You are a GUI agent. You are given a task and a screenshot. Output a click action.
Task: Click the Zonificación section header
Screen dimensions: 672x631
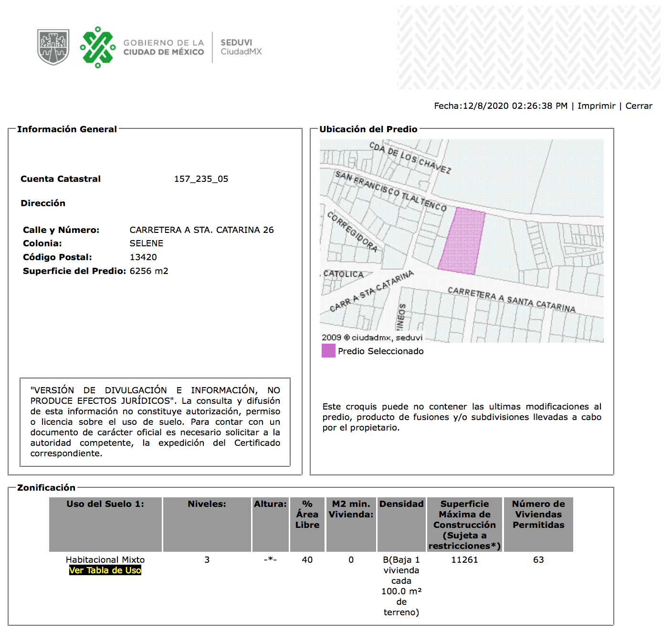tap(45, 488)
